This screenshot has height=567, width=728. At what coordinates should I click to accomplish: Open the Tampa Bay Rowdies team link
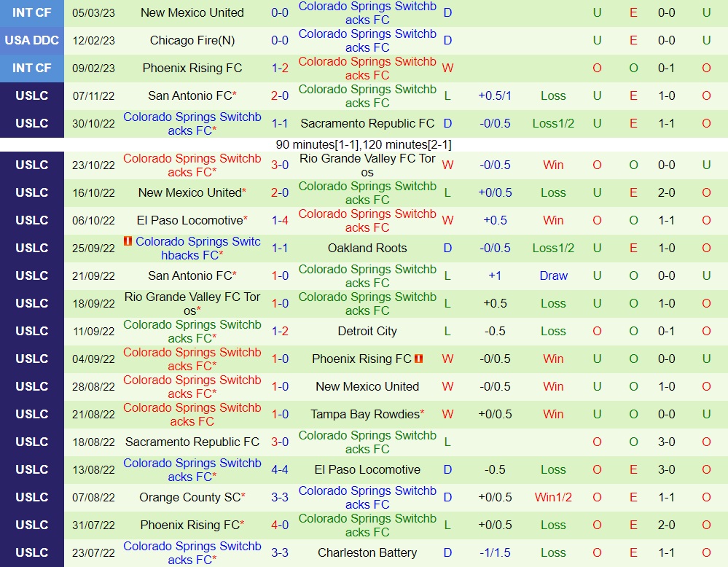(365, 414)
